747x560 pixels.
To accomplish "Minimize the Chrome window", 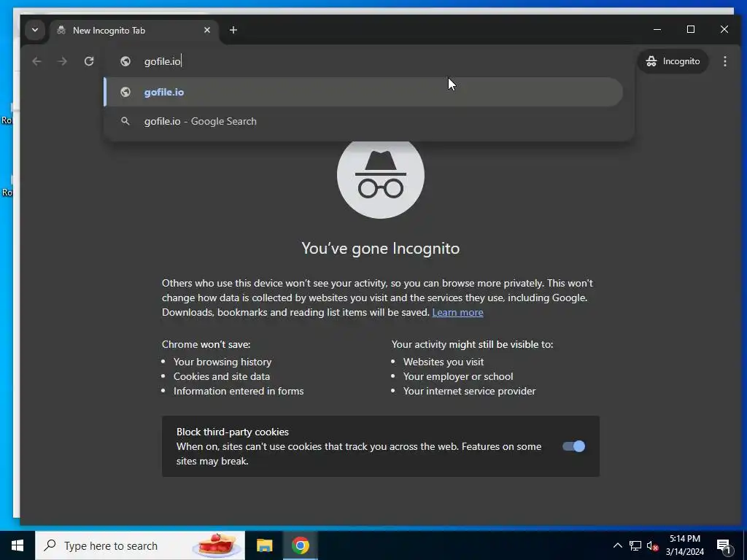I will (657, 29).
